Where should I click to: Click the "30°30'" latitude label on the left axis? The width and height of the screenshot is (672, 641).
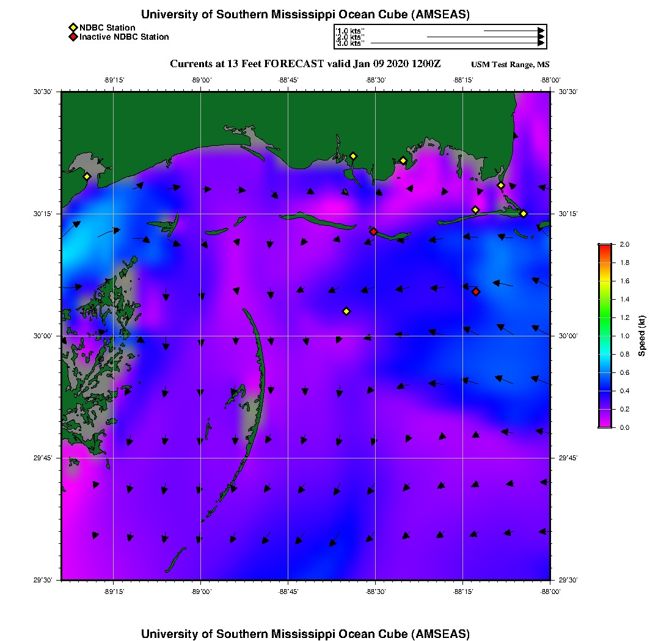(x=43, y=92)
